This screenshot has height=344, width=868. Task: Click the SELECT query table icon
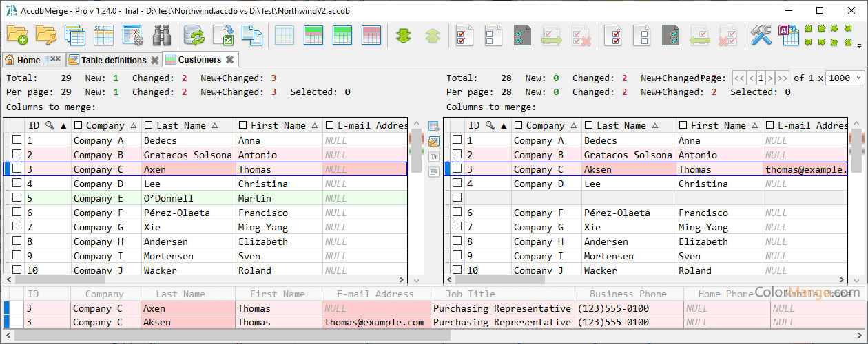click(x=104, y=34)
